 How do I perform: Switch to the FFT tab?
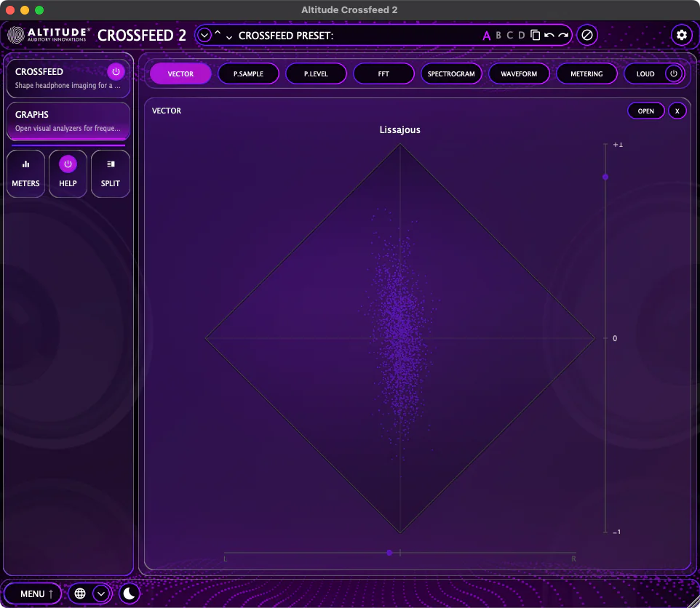click(383, 73)
